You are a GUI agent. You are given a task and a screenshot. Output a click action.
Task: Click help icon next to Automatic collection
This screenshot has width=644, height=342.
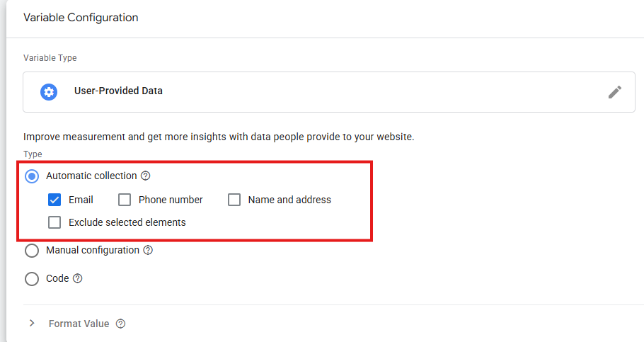146,176
